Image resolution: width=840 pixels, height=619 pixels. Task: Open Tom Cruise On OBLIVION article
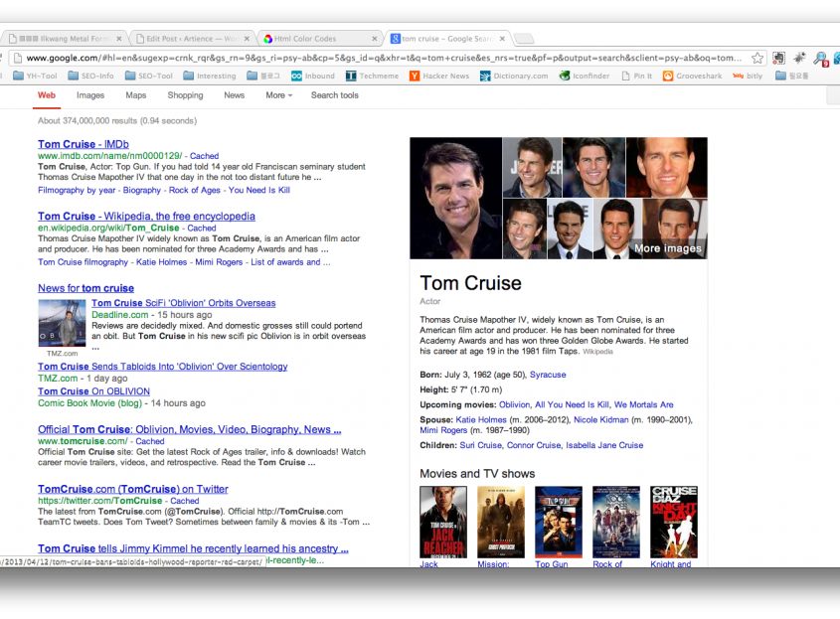tap(93, 391)
